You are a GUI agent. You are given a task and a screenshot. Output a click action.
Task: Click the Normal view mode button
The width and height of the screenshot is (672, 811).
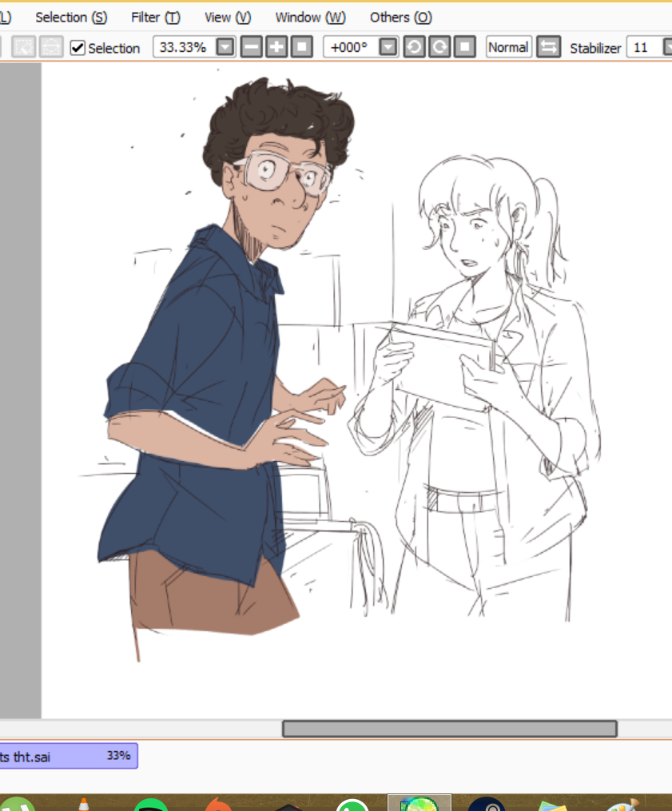point(508,47)
